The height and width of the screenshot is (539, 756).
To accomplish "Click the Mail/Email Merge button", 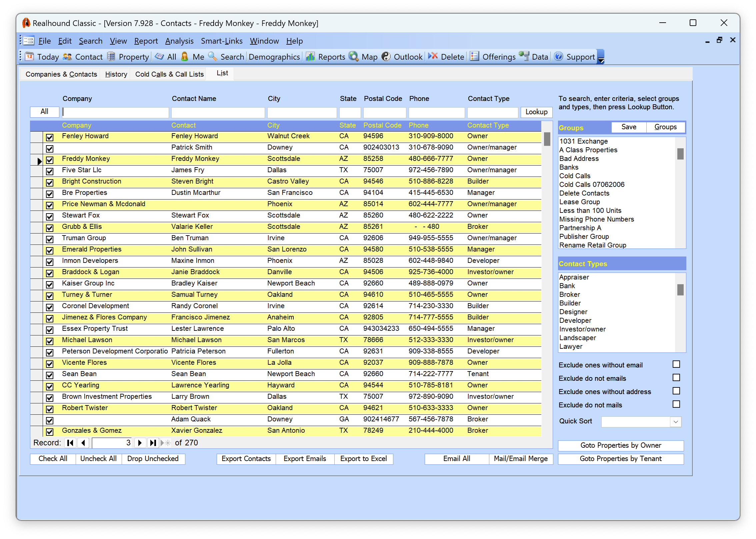I will pyautogui.click(x=521, y=459).
